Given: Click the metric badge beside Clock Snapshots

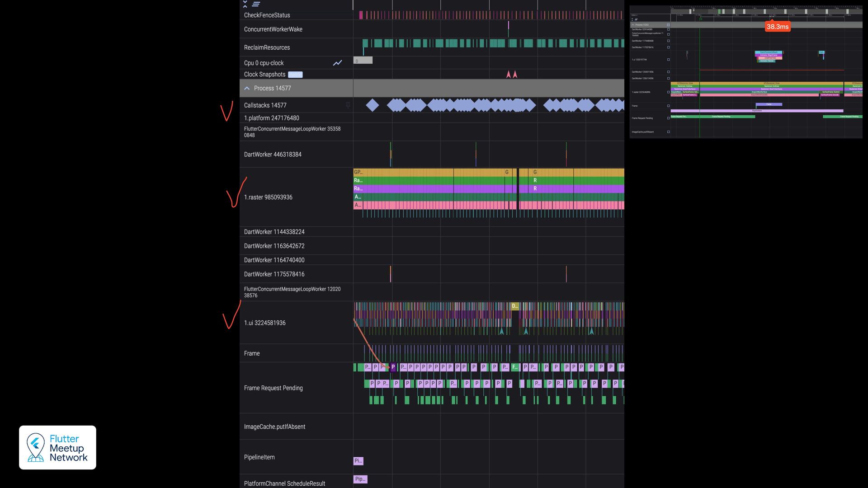Looking at the screenshot, I should tap(295, 75).
